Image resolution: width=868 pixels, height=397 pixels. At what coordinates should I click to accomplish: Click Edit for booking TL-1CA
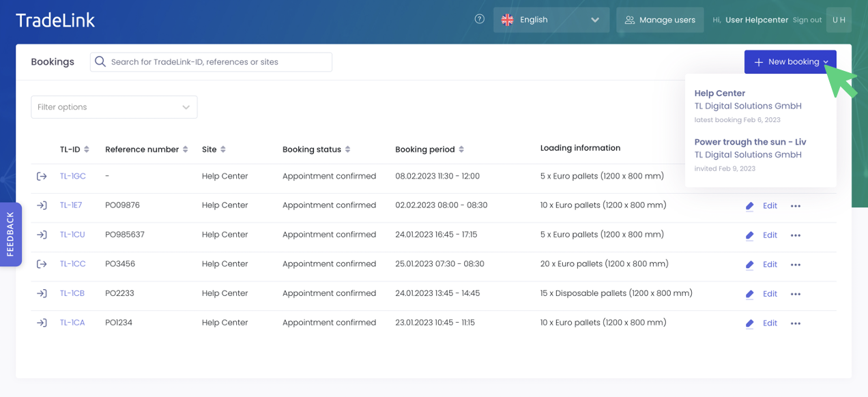[x=770, y=323]
